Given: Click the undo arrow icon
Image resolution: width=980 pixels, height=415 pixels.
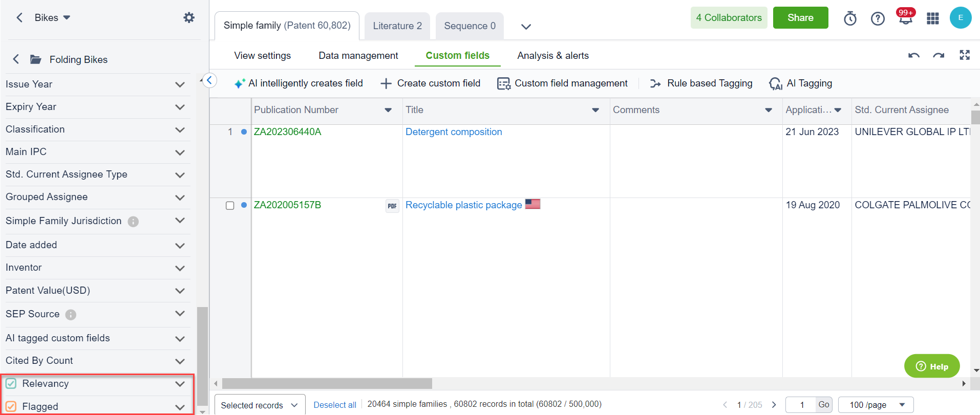Looking at the screenshot, I should coord(913,55).
